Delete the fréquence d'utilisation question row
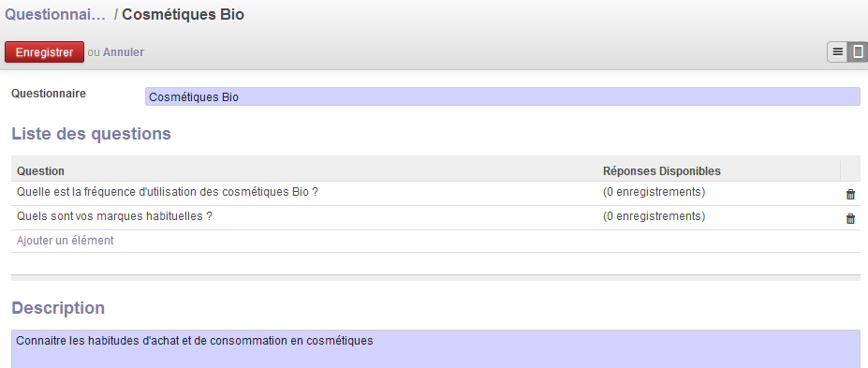Screen dimensions: 868x368 850,194
